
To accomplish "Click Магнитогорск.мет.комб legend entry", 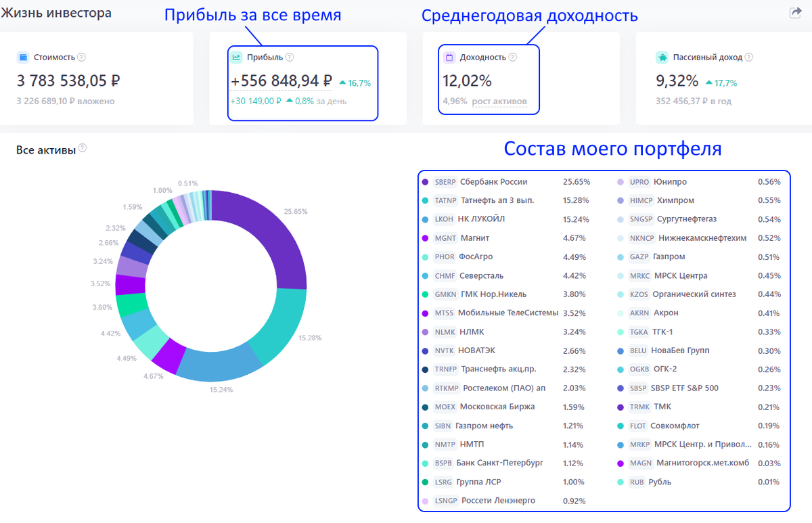I will [703, 463].
